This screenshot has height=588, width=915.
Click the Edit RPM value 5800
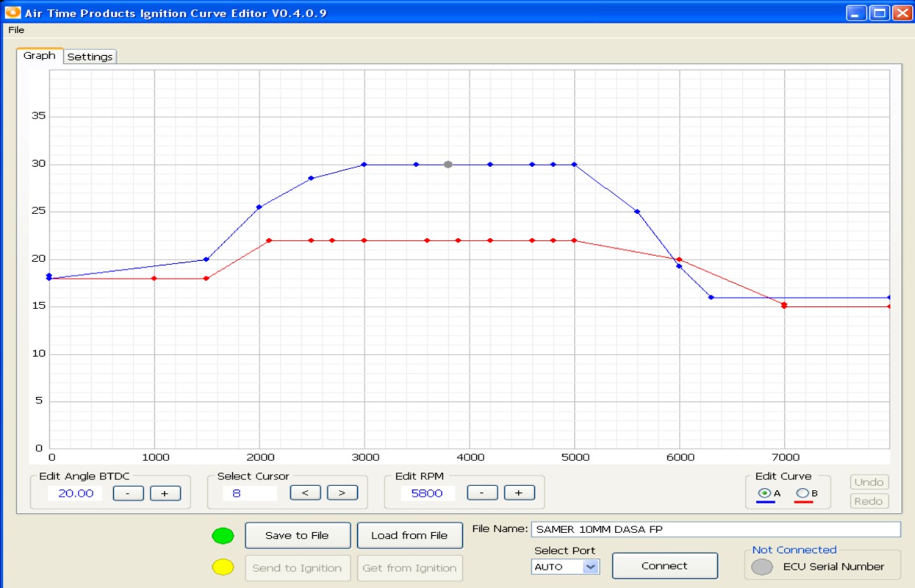tap(428, 493)
